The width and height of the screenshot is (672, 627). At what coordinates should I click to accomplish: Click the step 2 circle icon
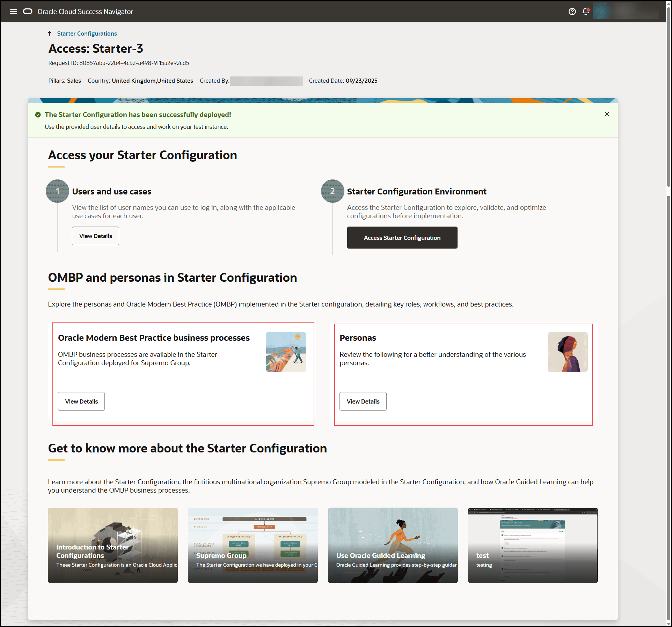pos(332,191)
